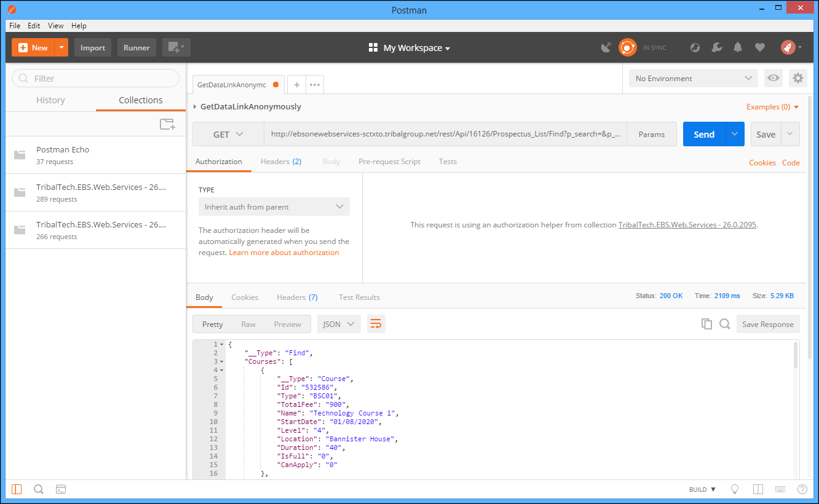Open the GET method dropdown
The height and width of the screenshot is (504, 819).
pyautogui.click(x=228, y=134)
